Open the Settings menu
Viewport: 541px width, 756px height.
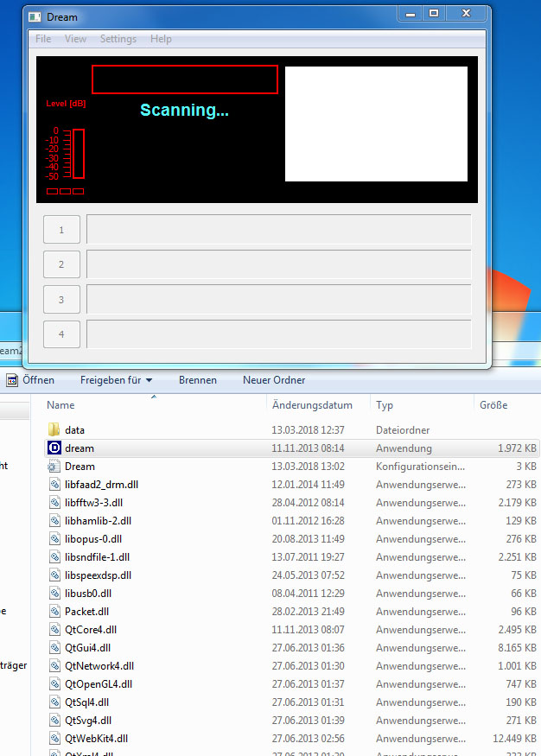click(118, 39)
